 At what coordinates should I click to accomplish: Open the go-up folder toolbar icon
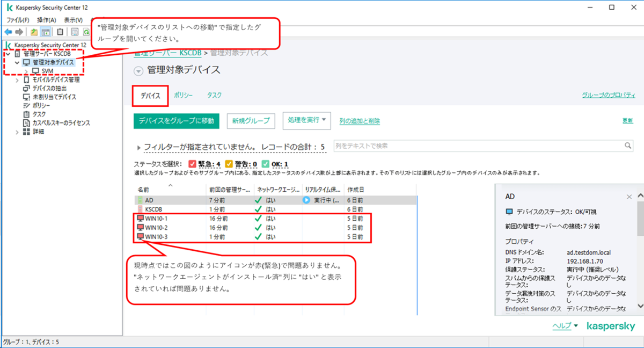coord(33,31)
